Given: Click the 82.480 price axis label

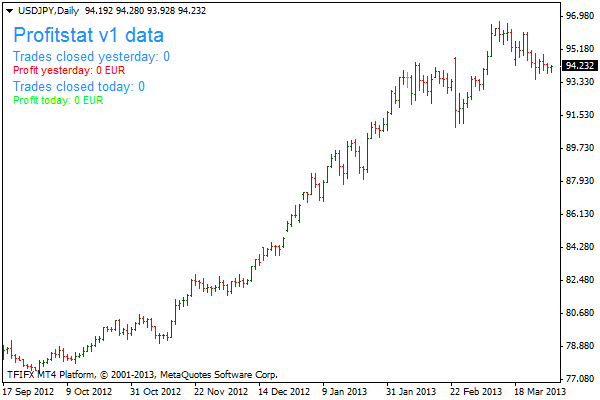Looking at the screenshot, I should click(580, 280).
